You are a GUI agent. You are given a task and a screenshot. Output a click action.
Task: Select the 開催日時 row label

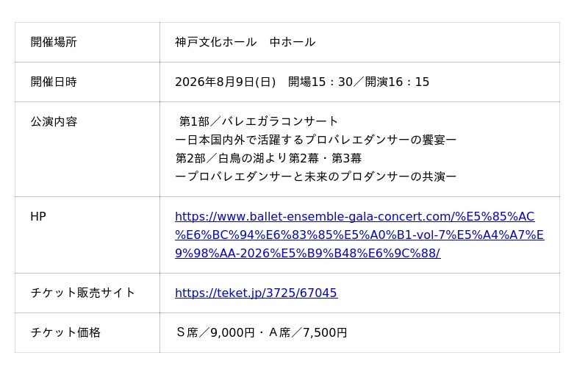(54, 82)
